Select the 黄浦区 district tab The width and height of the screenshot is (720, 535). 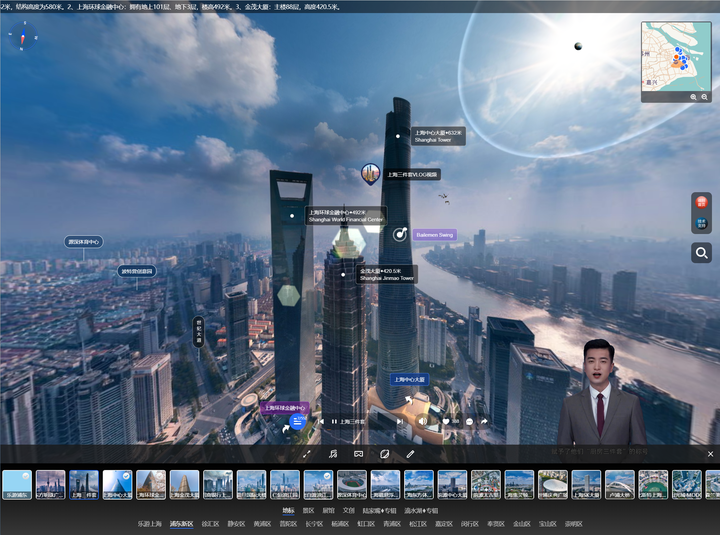click(262, 524)
